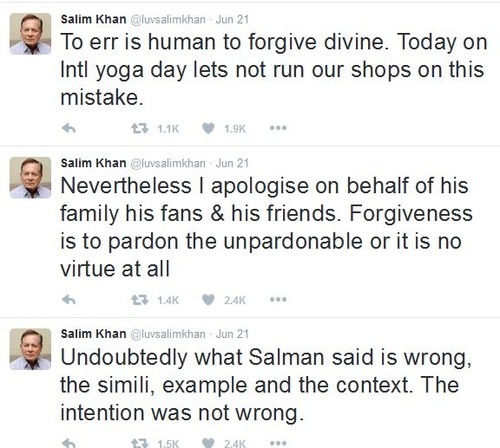Screen dimensions: 500x448
Task: Open Salim Khan's avatar on second tweet
Action: coord(30,178)
